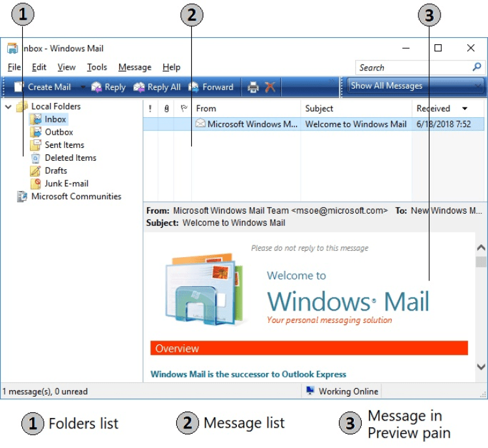Click the toolbar overflow chevron
488x448 pixels.
[x=332, y=81]
